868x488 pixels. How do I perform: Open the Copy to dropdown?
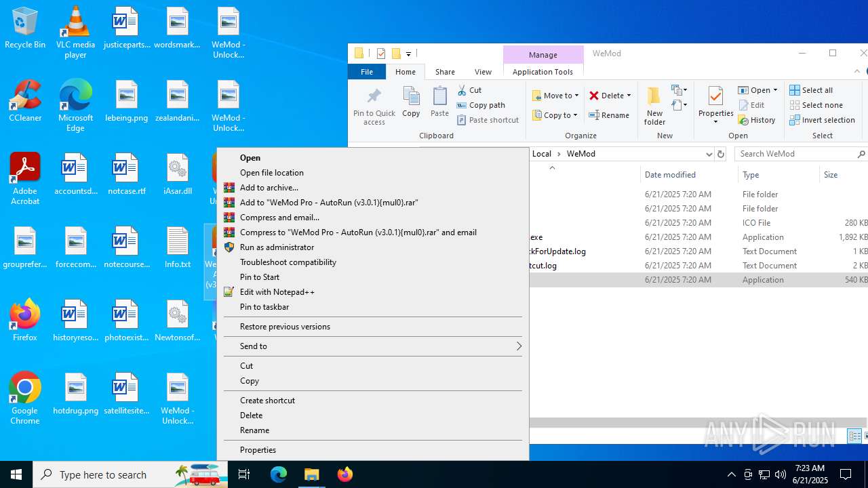click(555, 115)
